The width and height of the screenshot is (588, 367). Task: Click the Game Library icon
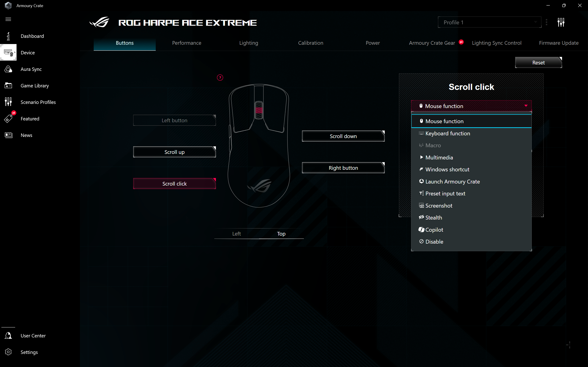point(8,85)
